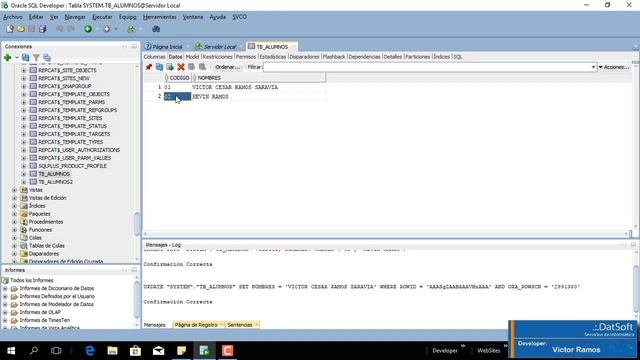Select the Índices sub-tab
The width and height of the screenshot is (640, 360).
[441, 57]
